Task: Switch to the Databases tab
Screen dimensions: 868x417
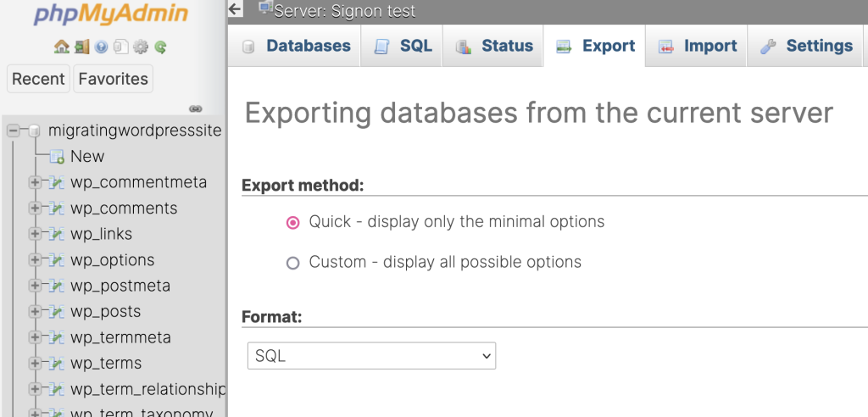Action: click(294, 46)
